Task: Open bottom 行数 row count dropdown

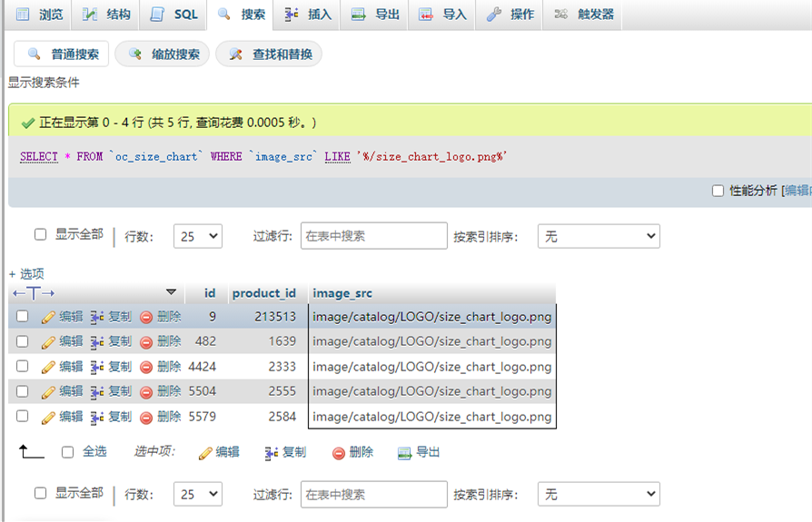Action: click(x=198, y=494)
